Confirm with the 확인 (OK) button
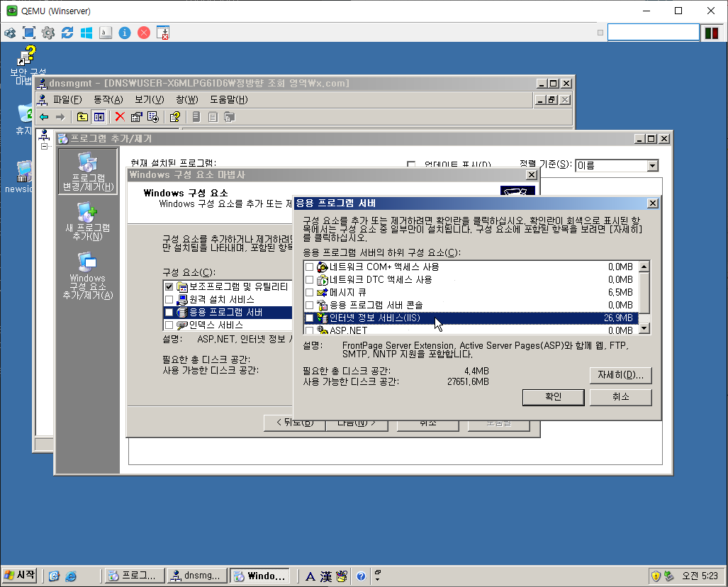The image size is (728, 587). 554,397
